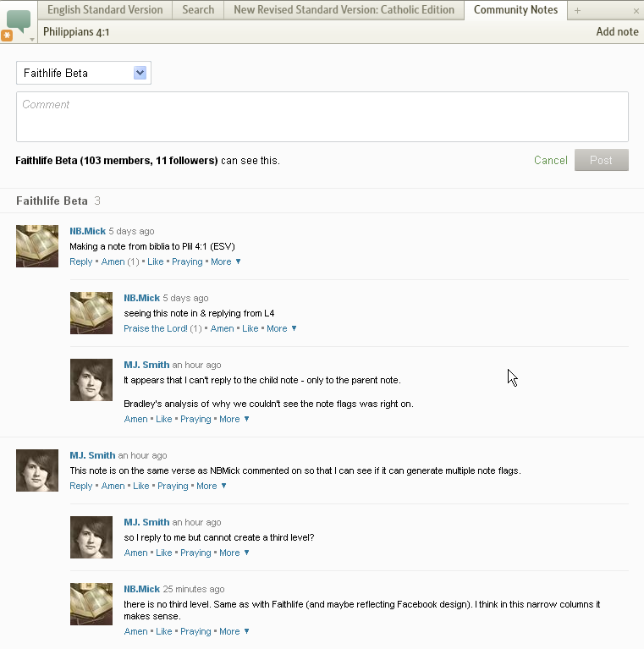Switch to English Standard Version tab
Viewport: 644px width, 649px height.
pyautogui.click(x=105, y=10)
